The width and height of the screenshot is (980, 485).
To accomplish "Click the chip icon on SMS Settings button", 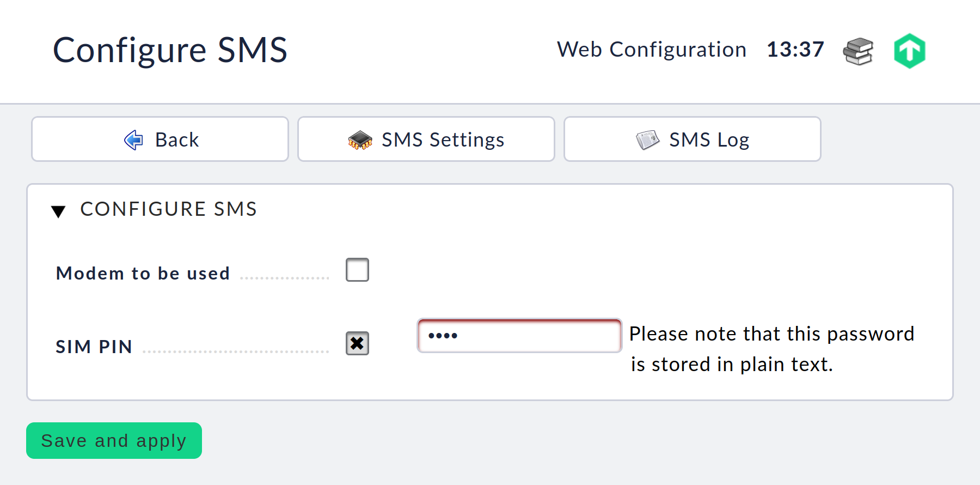I will point(358,139).
